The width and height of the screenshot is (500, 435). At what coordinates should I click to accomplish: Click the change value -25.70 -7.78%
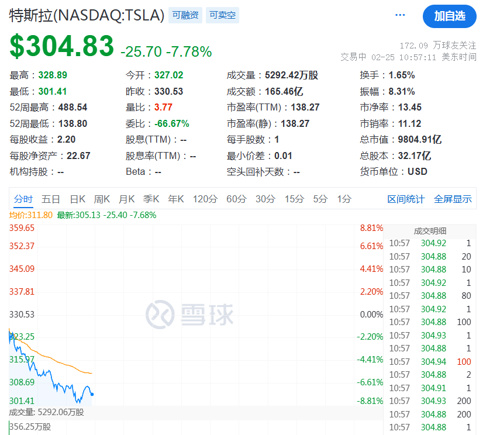[x=166, y=52]
